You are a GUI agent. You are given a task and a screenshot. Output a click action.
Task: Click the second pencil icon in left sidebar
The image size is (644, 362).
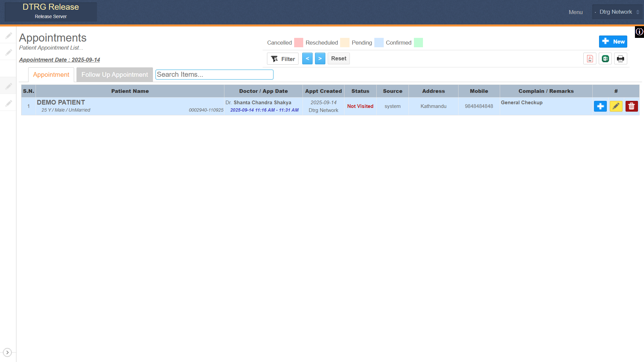click(x=8, y=52)
